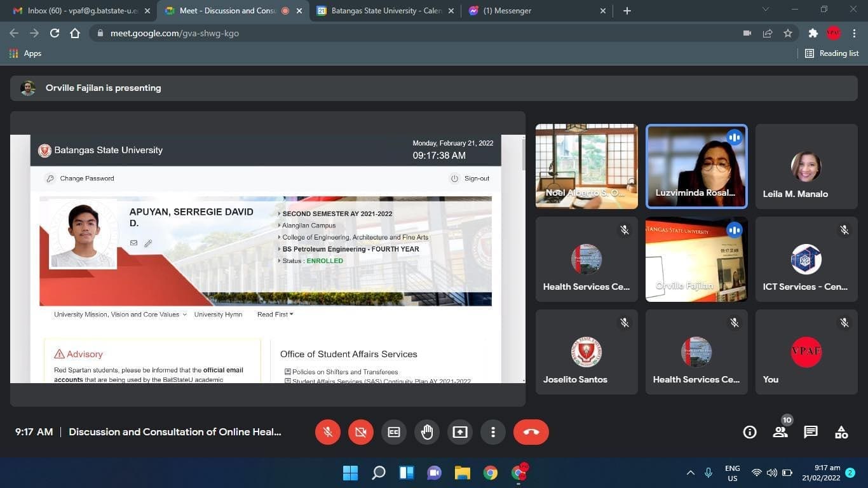
Task: Leave the call with red hang-up button
Action: point(531,432)
